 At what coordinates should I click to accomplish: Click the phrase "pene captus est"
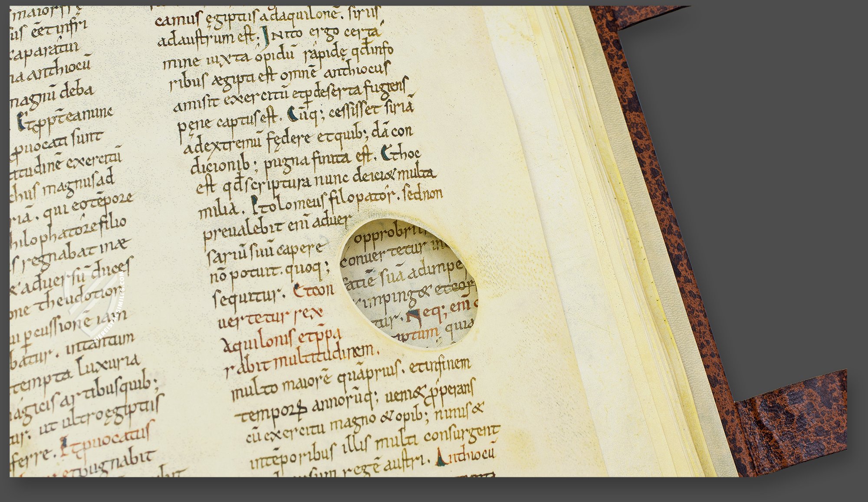[228, 121]
